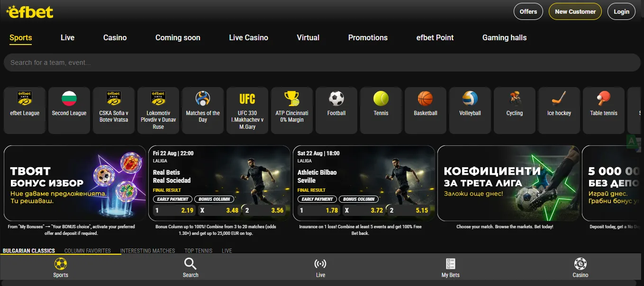Select the Ice hockey sport icon
644x286 pixels.
pos(559,110)
